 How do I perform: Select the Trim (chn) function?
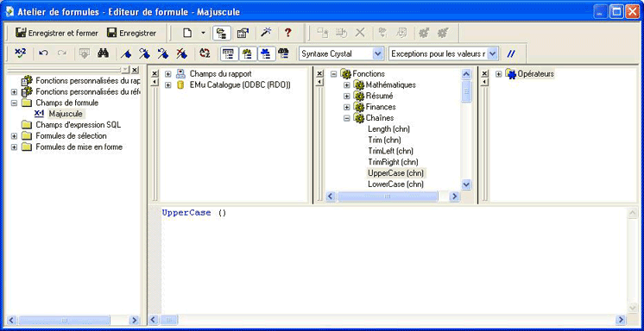(384, 141)
